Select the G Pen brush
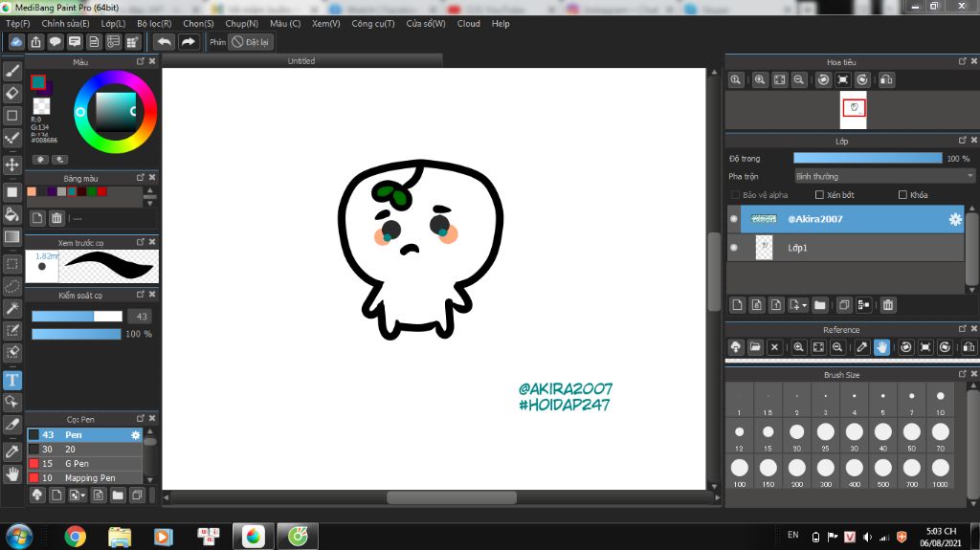980x550 pixels. (84, 464)
